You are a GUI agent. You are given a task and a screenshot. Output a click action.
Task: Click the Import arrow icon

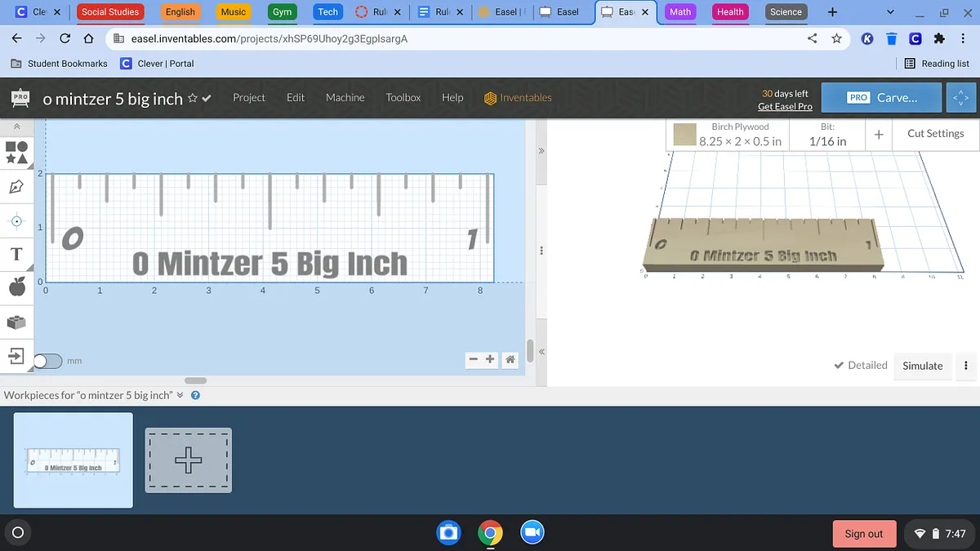16,356
